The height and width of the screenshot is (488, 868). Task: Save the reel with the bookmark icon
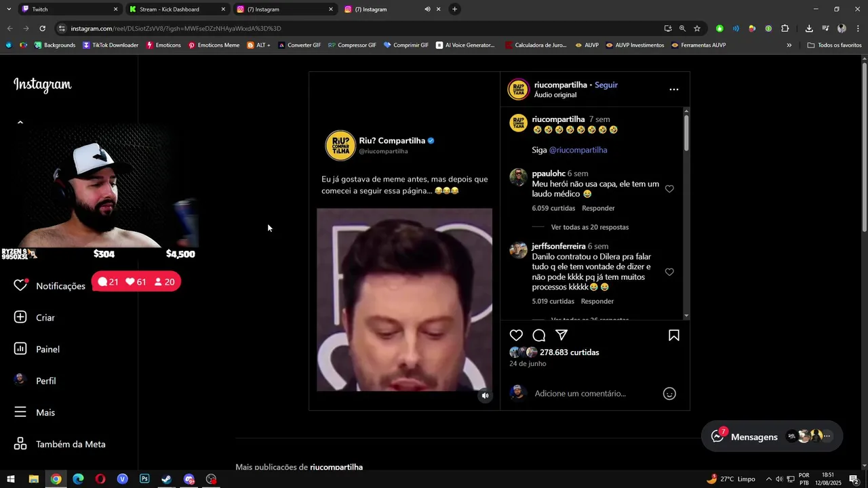(x=674, y=335)
